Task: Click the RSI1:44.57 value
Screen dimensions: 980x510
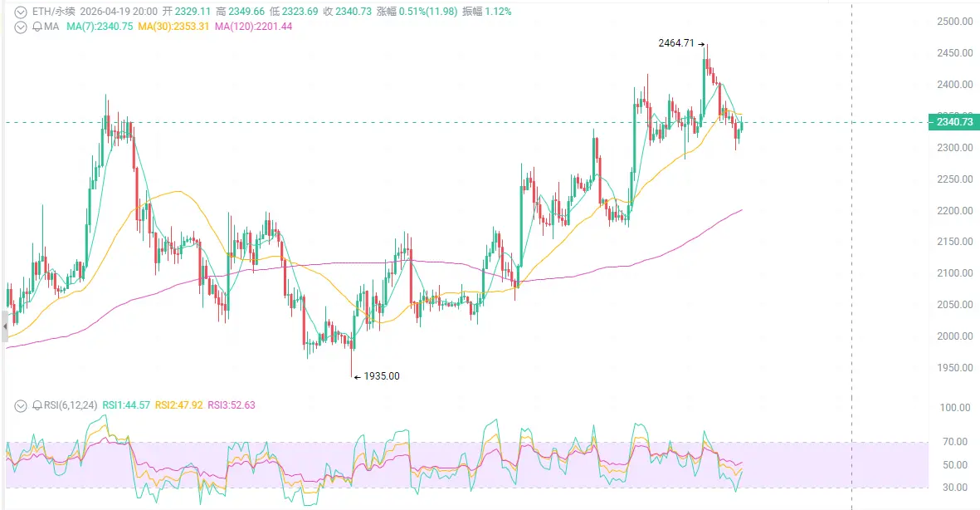Action: click(126, 405)
